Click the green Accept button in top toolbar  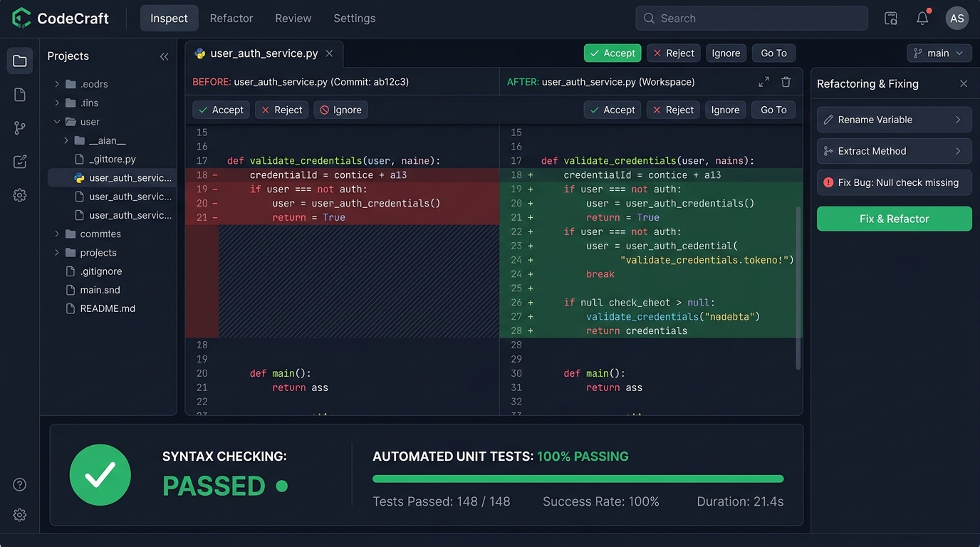pyautogui.click(x=612, y=53)
